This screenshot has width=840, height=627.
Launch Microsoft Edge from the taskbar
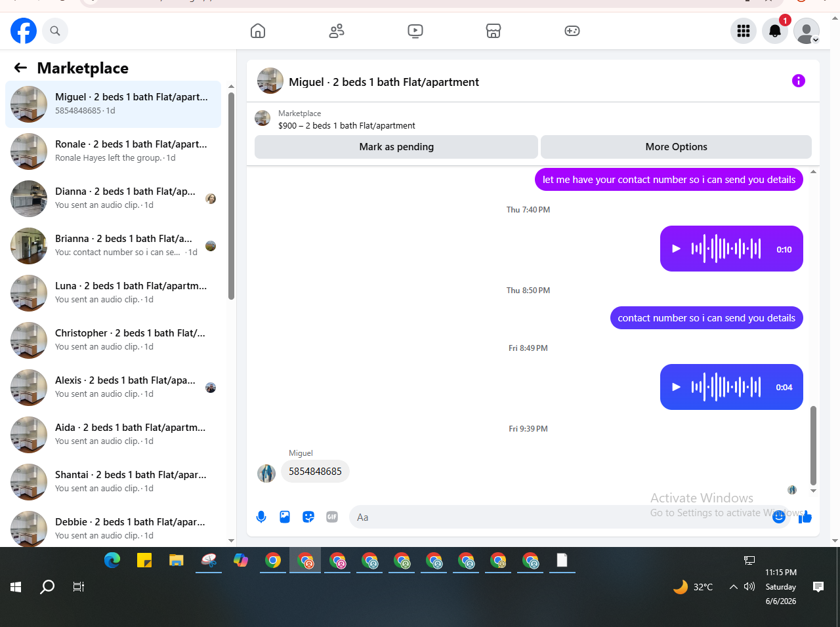(112, 560)
